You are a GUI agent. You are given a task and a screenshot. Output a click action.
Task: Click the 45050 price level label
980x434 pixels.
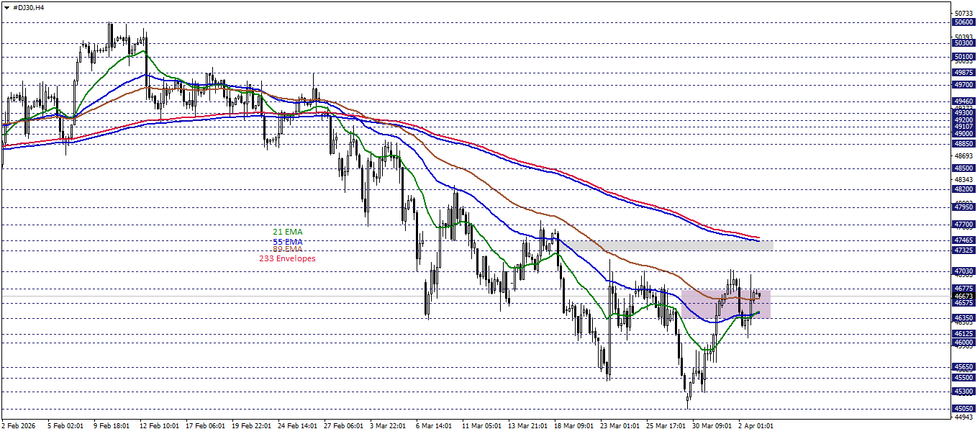pyautogui.click(x=963, y=408)
